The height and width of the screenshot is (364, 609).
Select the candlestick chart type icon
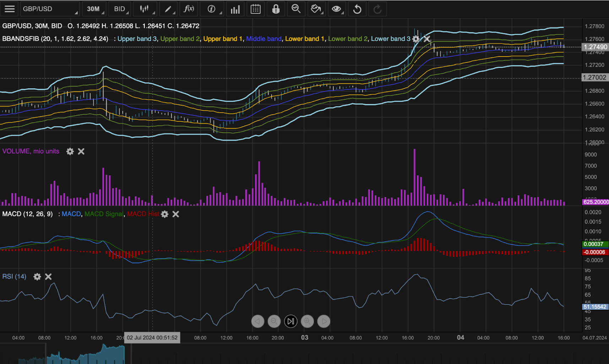145,9
